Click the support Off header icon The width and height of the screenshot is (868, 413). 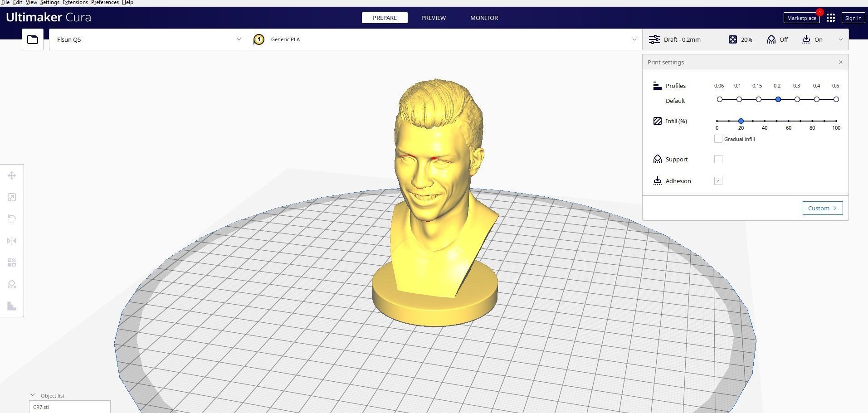[x=771, y=39]
